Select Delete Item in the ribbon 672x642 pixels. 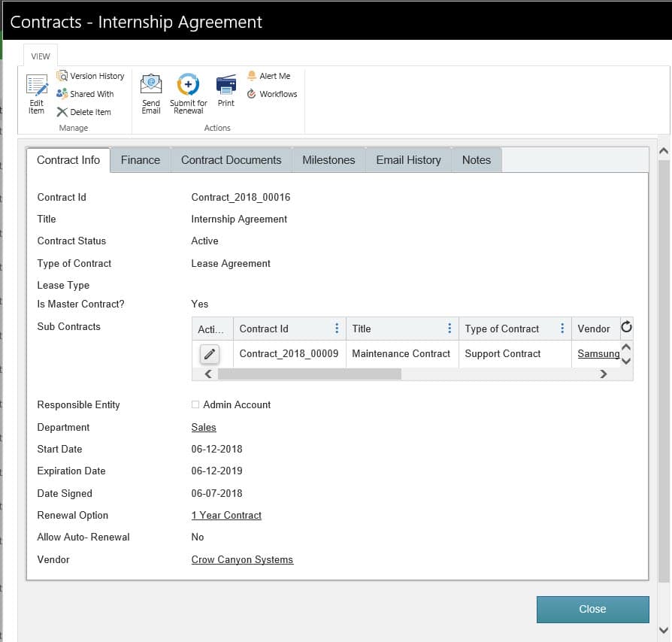[x=84, y=112]
